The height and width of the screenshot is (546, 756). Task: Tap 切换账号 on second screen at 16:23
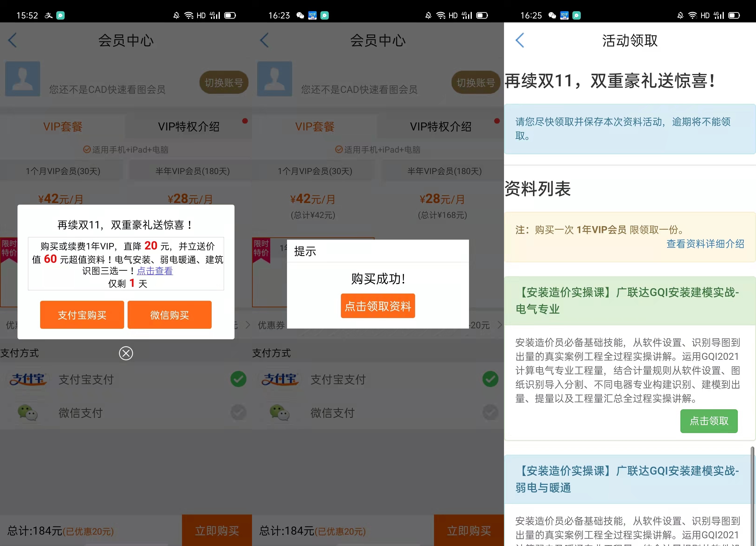tap(476, 82)
